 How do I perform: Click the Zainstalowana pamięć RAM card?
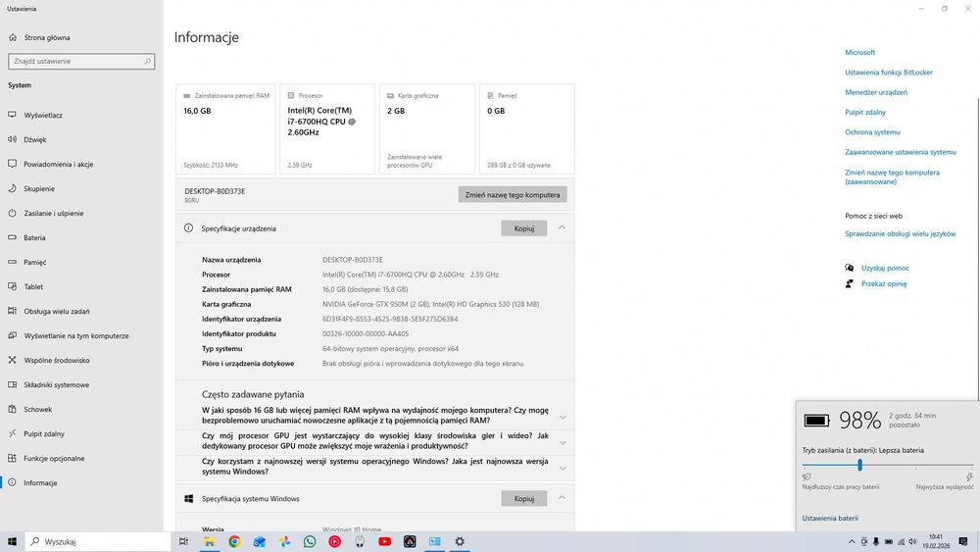coord(225,129)
